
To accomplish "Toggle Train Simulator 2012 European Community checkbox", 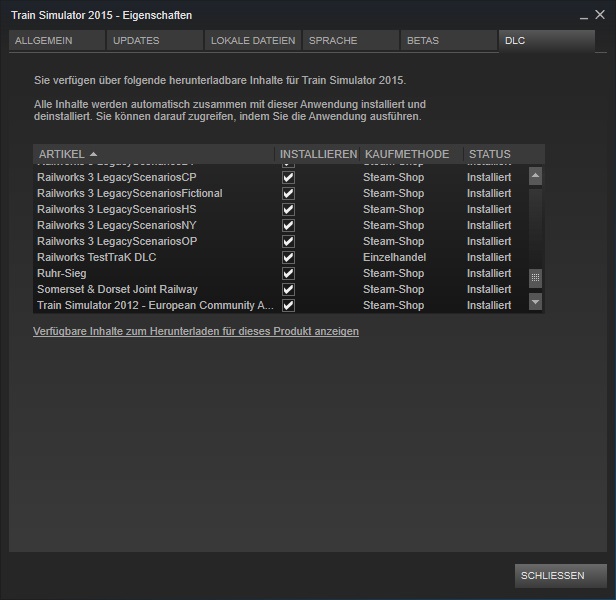I will (x=288, y=305).
